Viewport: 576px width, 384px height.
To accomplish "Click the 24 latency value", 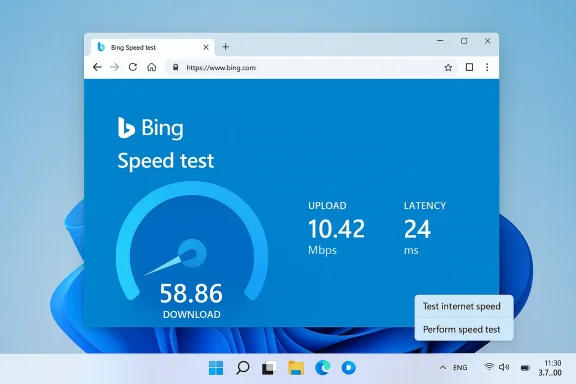I will click(417, 229).
